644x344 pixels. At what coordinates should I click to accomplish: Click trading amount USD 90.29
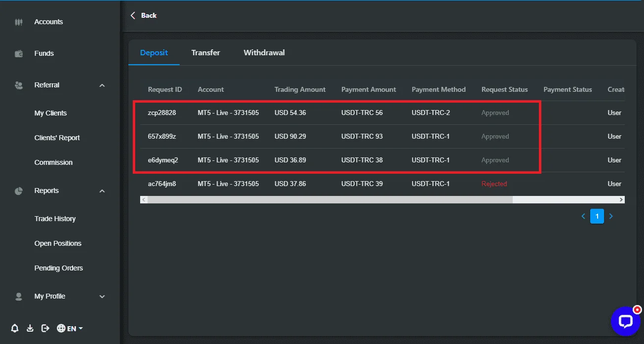pyautogui.click(x=290, y=137)
